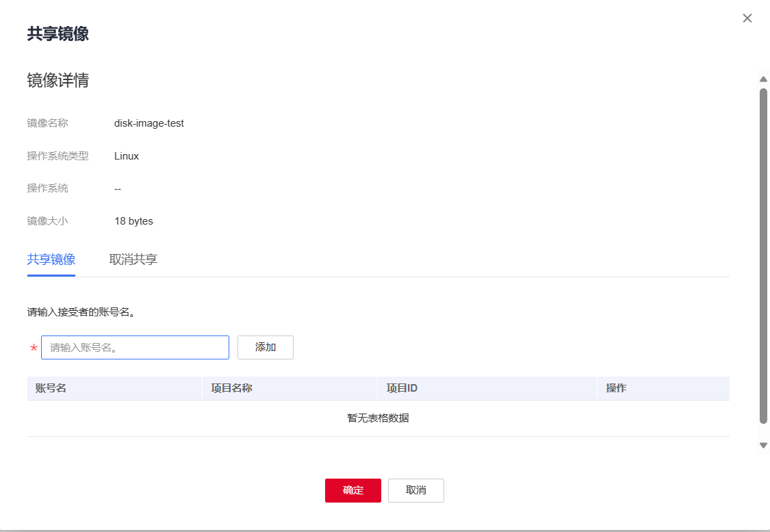Click the 操作系统类型 label
Screen dimensions: 770x532
[58, 156]
